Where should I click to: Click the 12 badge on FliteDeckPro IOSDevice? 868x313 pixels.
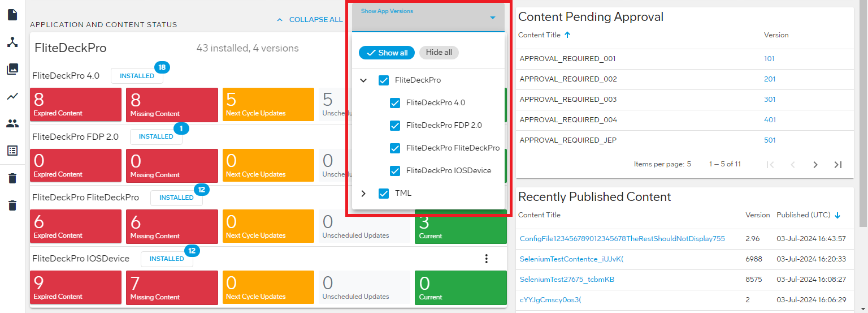192,251
